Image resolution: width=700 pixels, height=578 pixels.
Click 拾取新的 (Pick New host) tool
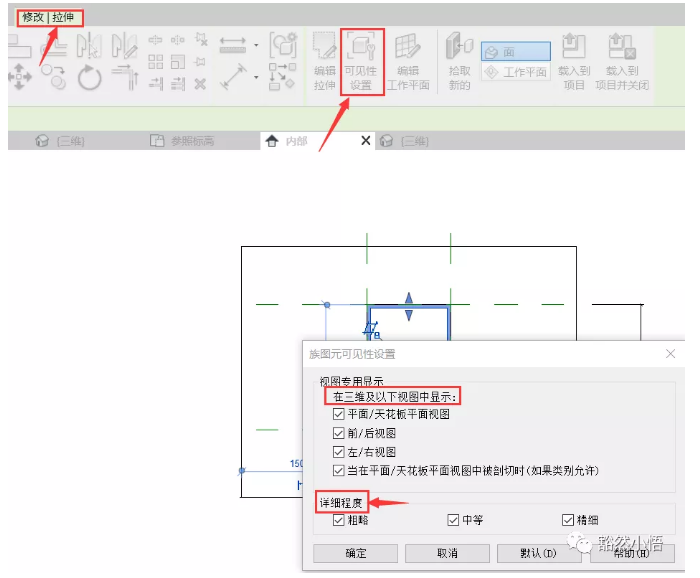pos(459,62)
